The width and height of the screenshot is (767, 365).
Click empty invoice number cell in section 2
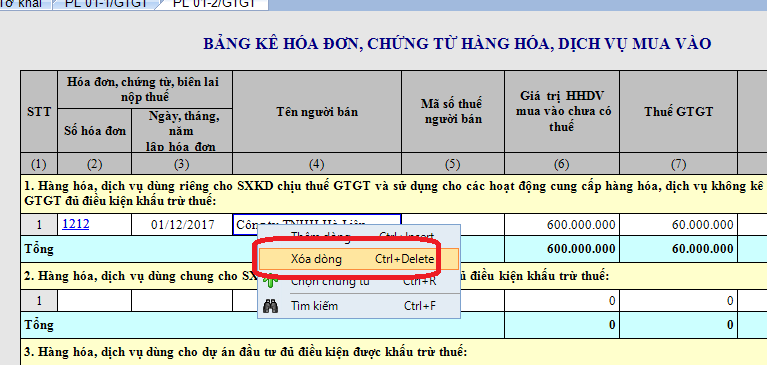[94, 301]
